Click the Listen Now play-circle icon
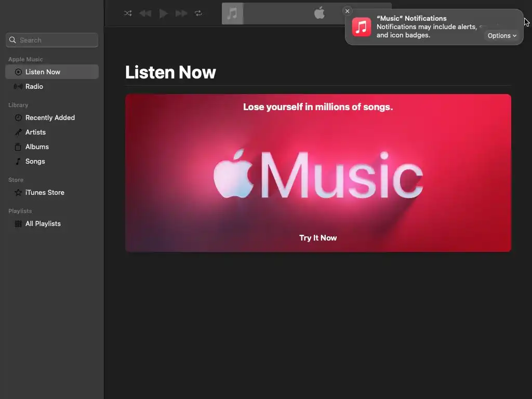The width and height of the screenshot is (532, 399). point(18,72)
